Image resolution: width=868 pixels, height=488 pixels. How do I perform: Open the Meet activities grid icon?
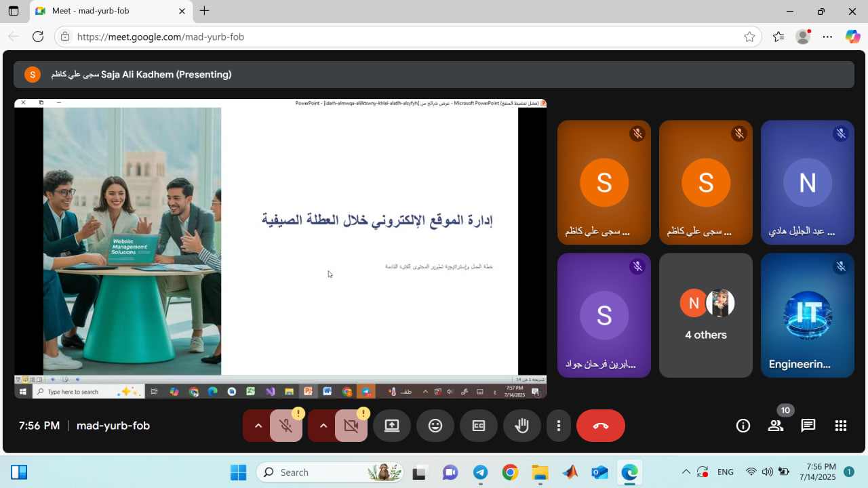coord(841,426)
